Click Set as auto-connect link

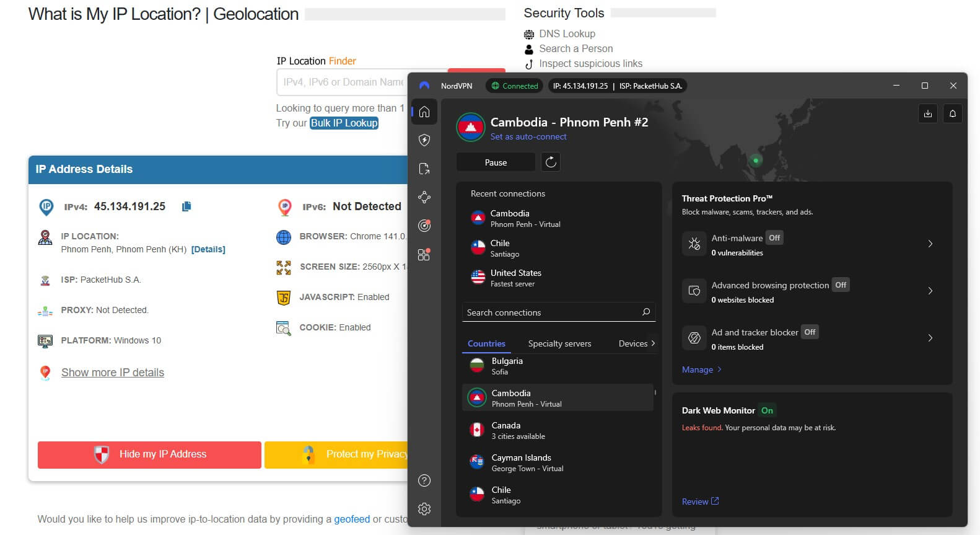click(x=528, y=136)
